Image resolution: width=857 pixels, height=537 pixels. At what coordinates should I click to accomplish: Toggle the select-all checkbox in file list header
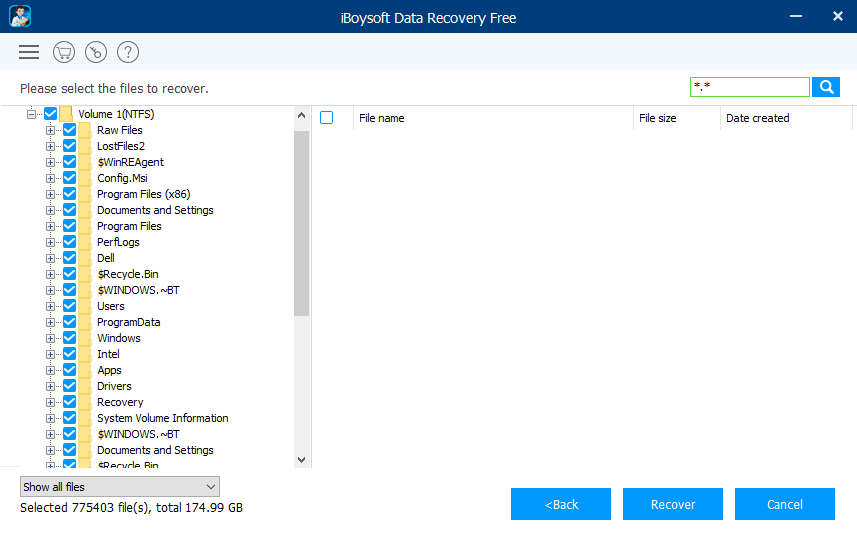click(x=327, y=118)
